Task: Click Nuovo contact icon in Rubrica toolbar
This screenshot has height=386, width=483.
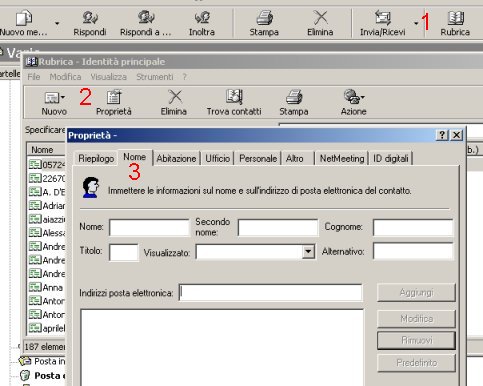Action: [x=53, y=98]
